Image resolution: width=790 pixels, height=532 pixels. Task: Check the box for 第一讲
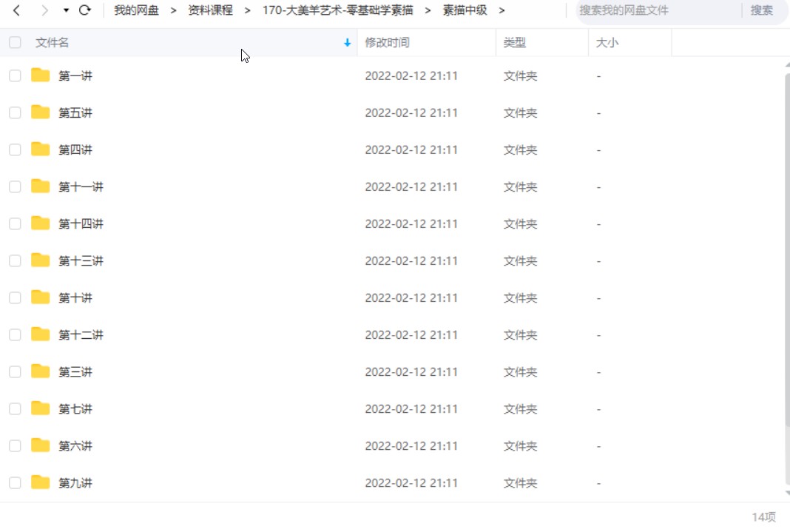click(x=15, y=75)
